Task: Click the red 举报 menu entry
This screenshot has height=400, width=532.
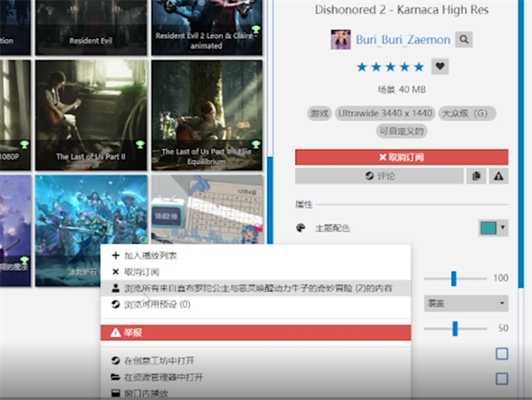Action: [256, 333]
